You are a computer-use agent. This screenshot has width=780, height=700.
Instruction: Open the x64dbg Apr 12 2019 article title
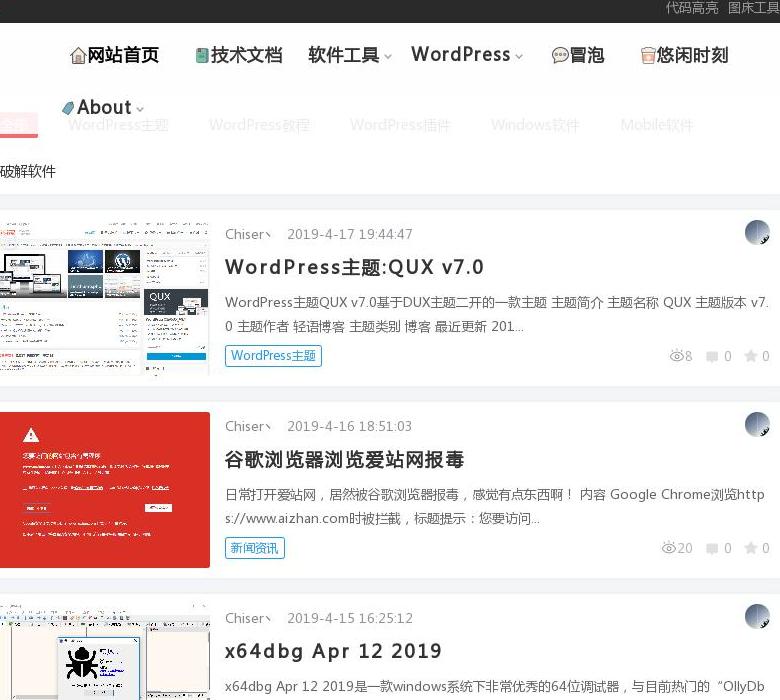pyautogui.click(x=333, y=651)
